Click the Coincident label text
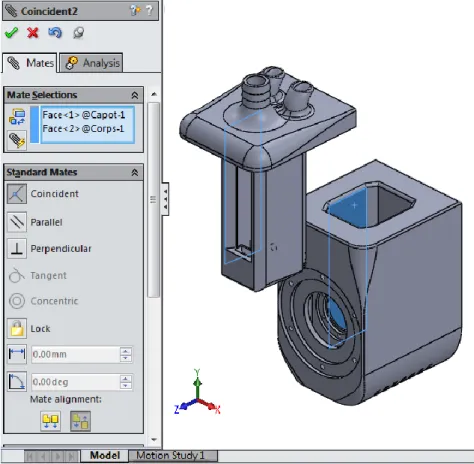Screen dimensions: 474x464 [55, 194]
